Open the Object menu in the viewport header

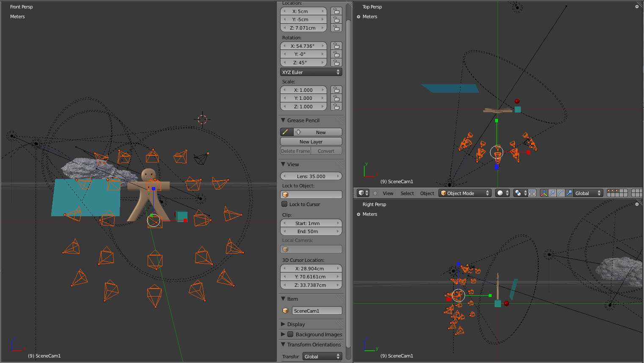tap(427, 193)
